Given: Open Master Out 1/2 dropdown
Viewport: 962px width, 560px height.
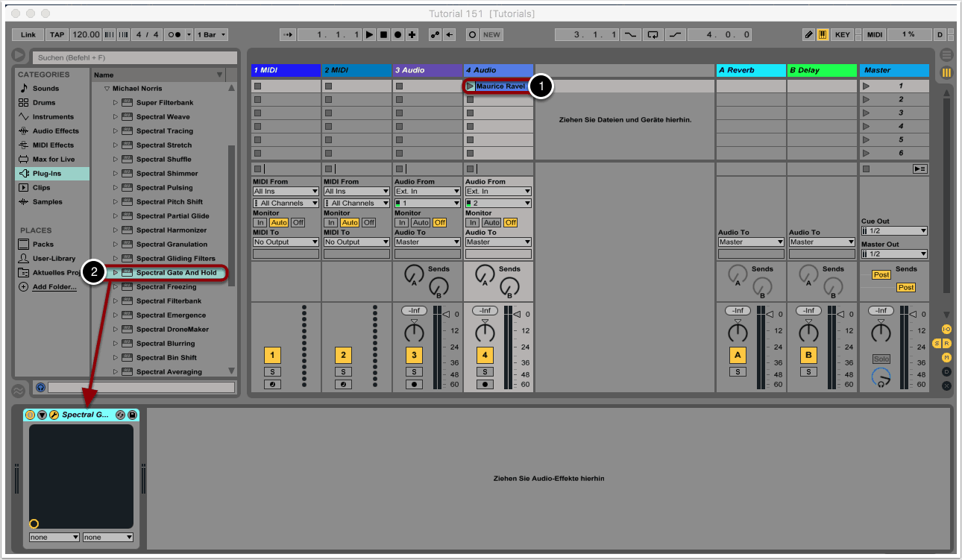Looking at the screenshot, I should point(894,254).
